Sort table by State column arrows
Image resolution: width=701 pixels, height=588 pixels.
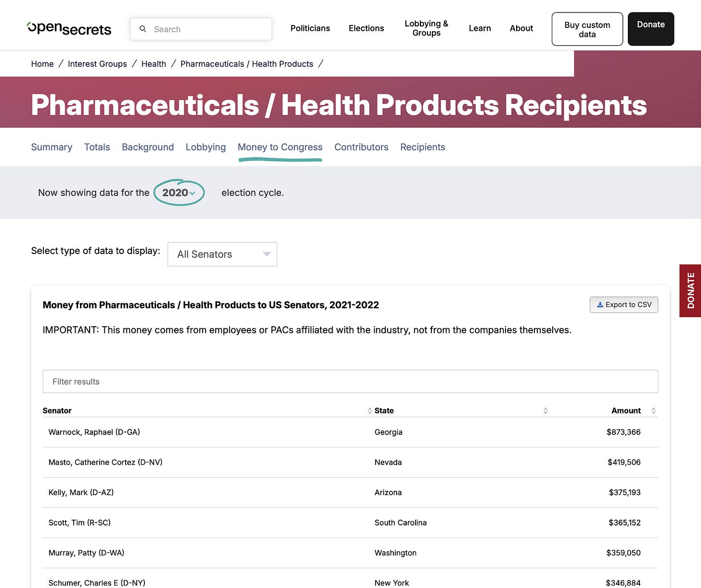pos(545,410)
